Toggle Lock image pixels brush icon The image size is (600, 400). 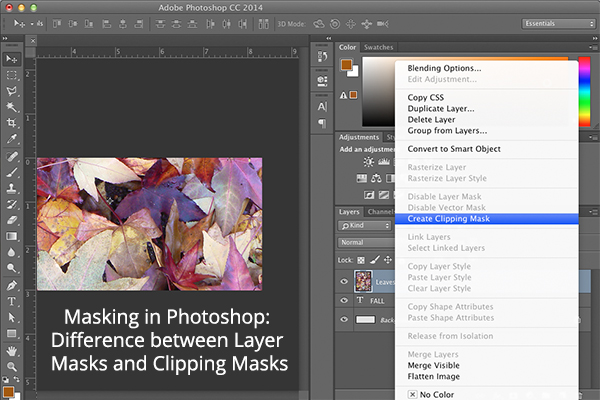tap(375, 260)
